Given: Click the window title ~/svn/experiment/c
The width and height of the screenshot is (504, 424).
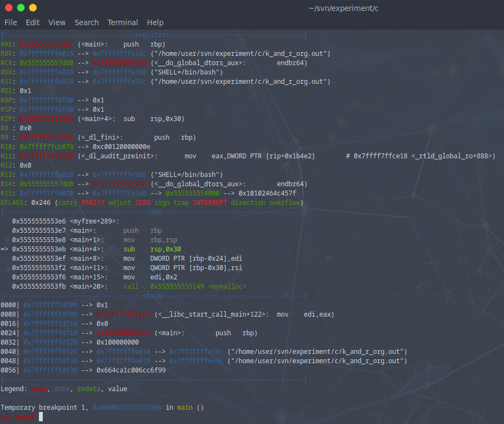Looking at the screenshot, I should point(343,8).
